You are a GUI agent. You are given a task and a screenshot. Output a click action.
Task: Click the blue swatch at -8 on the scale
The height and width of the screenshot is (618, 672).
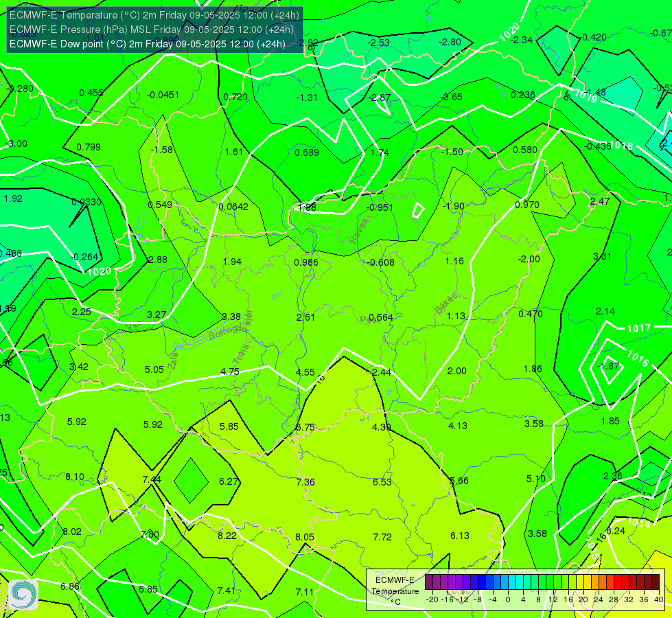click(482, 582)
